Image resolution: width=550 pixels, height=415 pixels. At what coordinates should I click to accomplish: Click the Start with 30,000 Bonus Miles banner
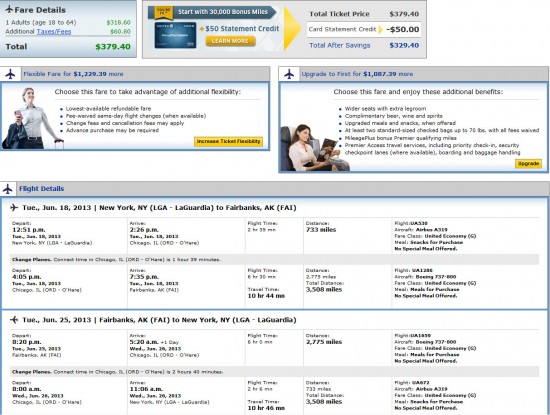pyautogui.click(x=212, y=12)
